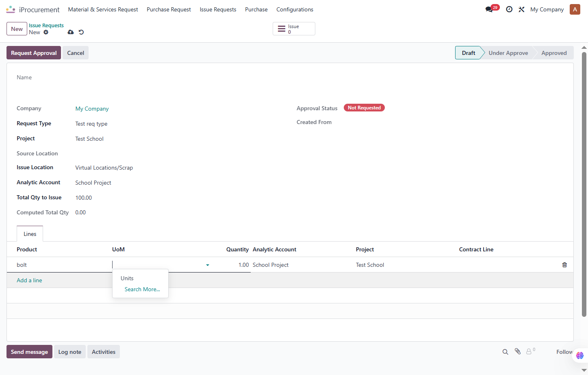This screenshot has height=375, width=588.
Task: Select the Under Approve status stage
Action: coord(508,53)
